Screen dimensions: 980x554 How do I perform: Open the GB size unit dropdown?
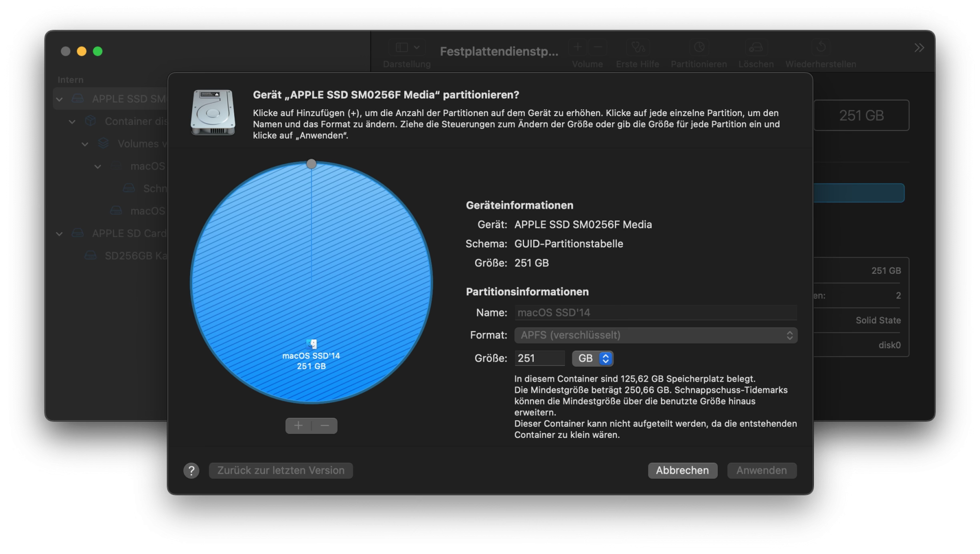(x=593, y=359)
